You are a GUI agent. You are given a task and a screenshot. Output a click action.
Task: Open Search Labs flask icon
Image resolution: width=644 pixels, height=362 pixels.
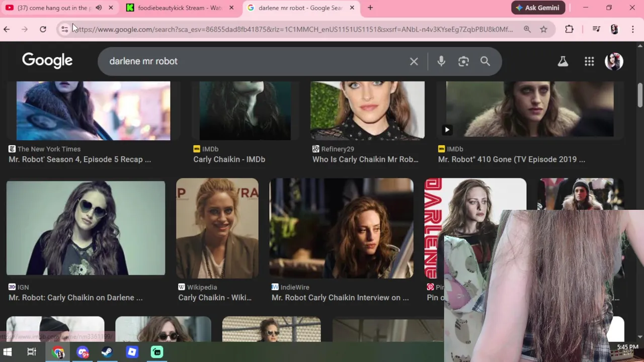click(563, 61)
